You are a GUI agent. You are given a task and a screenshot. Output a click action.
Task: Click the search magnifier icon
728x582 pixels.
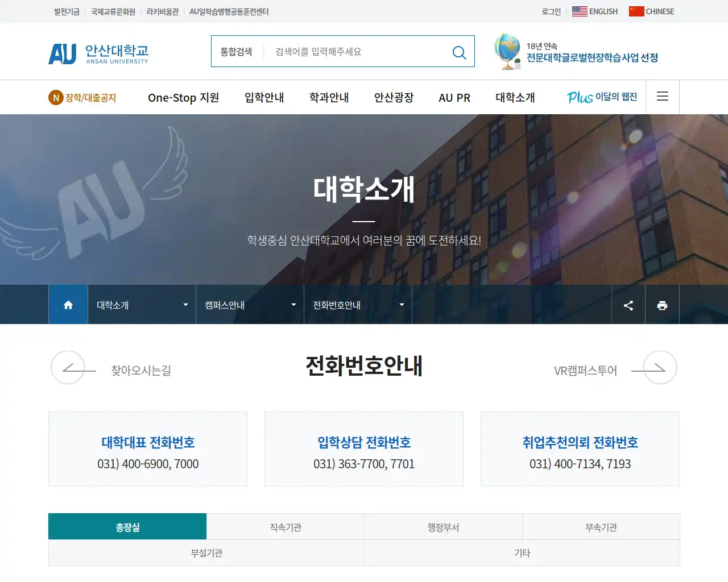(459, 52)
